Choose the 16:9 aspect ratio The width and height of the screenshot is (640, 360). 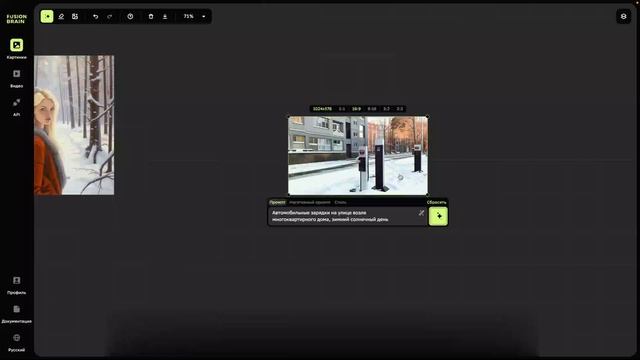click(356, 109)
